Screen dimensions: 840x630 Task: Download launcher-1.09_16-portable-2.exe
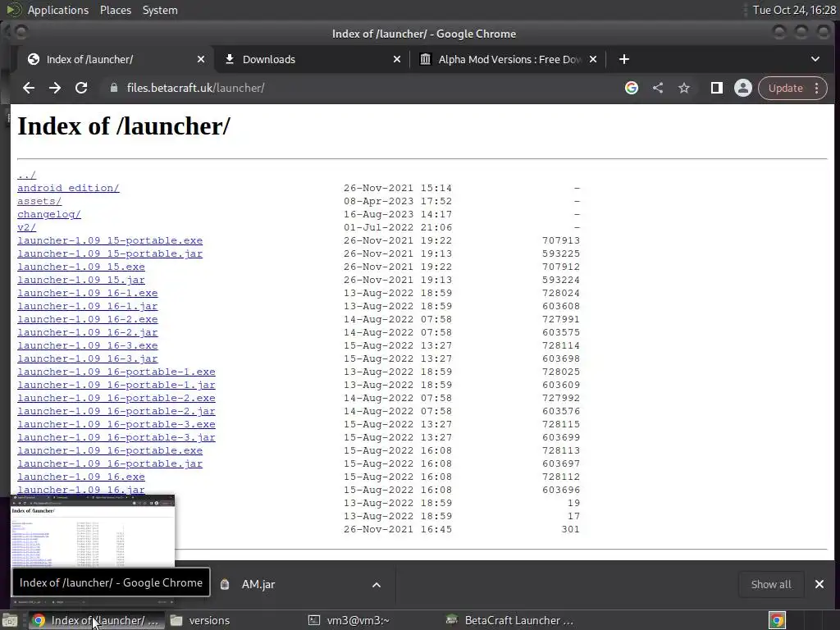pos(116,398)
